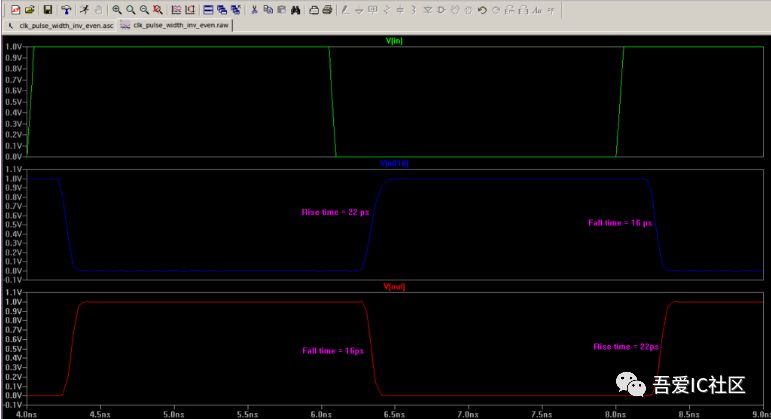Save with the floppy disk icon
This screenshot has height=419, width=771.
[48, 9]
